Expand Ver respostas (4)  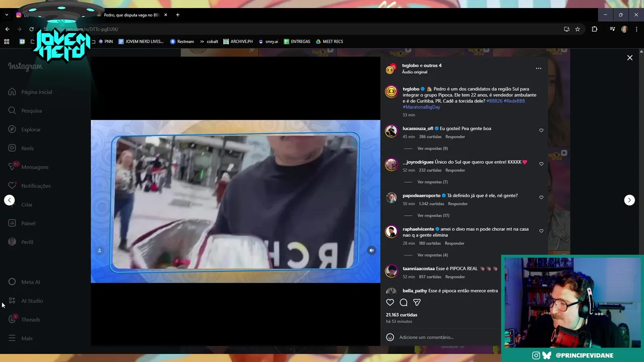point(432,255)
